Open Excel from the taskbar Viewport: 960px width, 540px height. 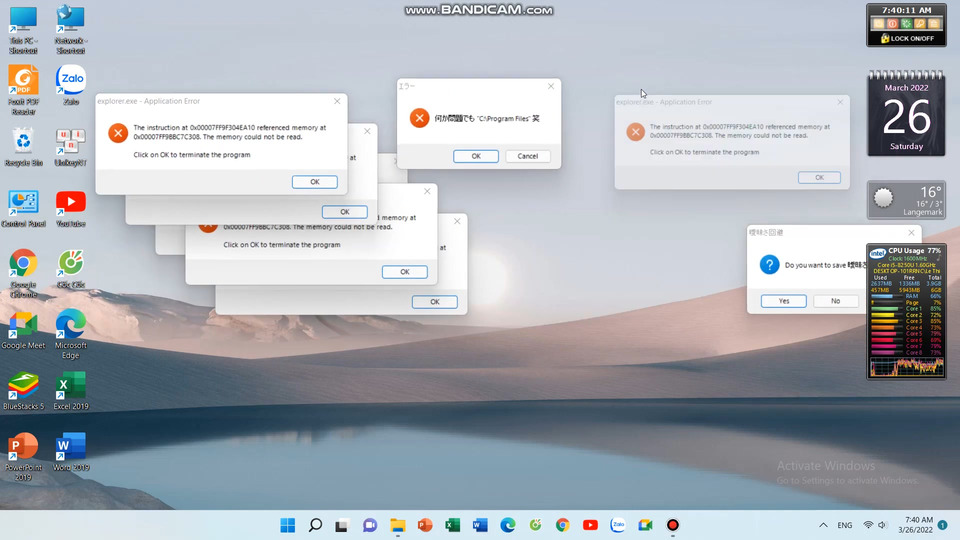pos(452,525)
